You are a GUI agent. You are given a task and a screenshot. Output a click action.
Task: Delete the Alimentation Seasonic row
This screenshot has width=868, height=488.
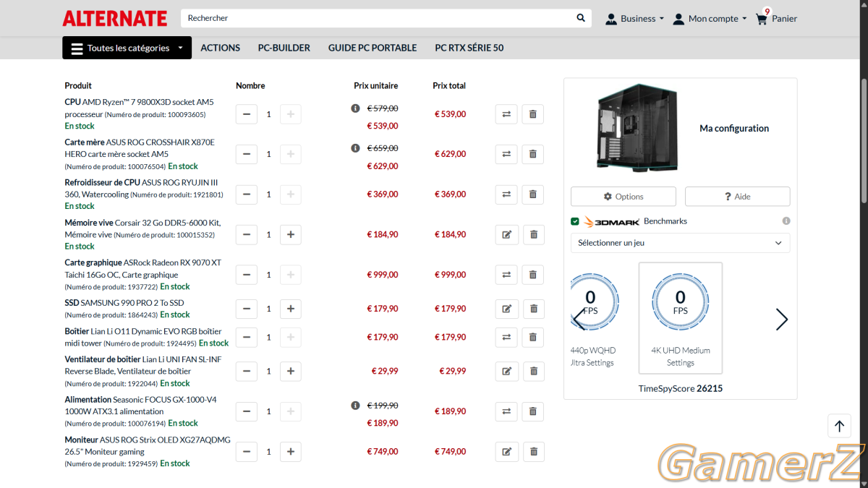(533, 411)
